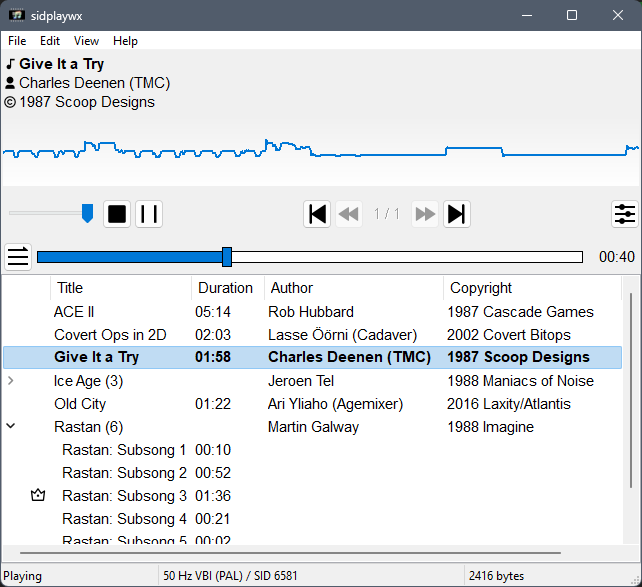Sort playlist by Copyright column header

[533, 288]
